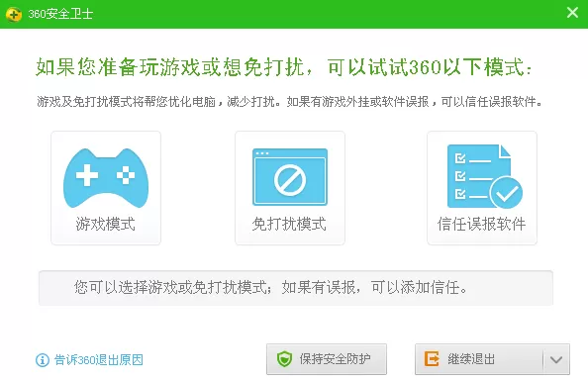Open the 信任误报软件 checklist card
The width and height of the screenshot is (588, 380).
[x=482, y=188]
